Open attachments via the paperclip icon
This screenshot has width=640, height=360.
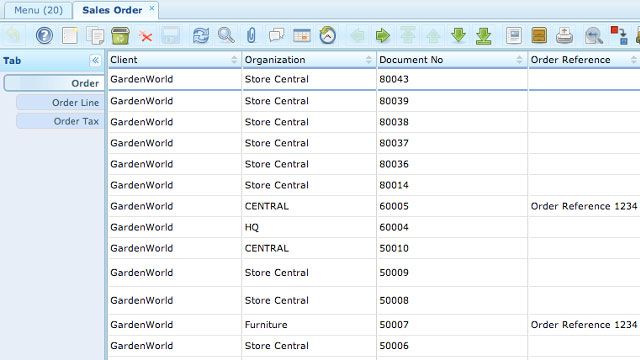(251, 36)
